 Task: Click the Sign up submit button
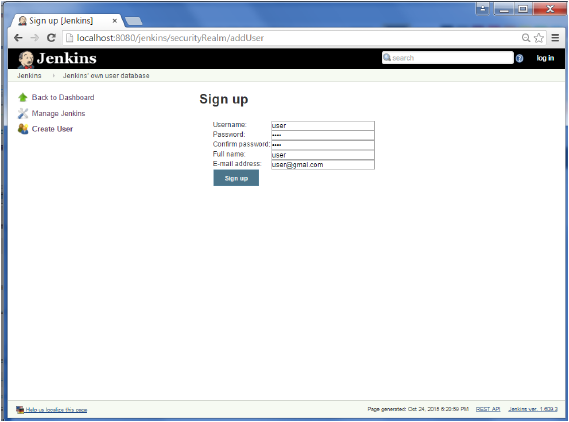click(236, 178)
